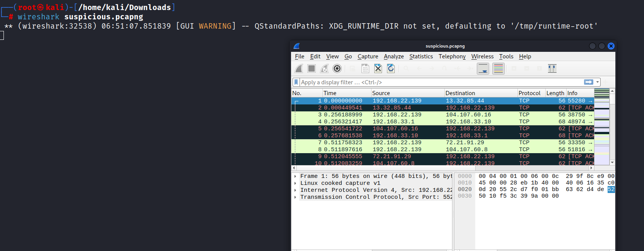Open the Analyze menu

[394, 56]
